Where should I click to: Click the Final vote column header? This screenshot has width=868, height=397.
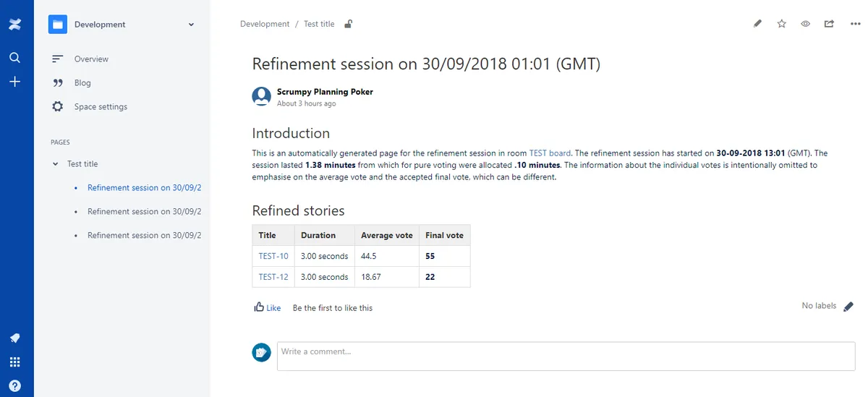pos(445,235)
